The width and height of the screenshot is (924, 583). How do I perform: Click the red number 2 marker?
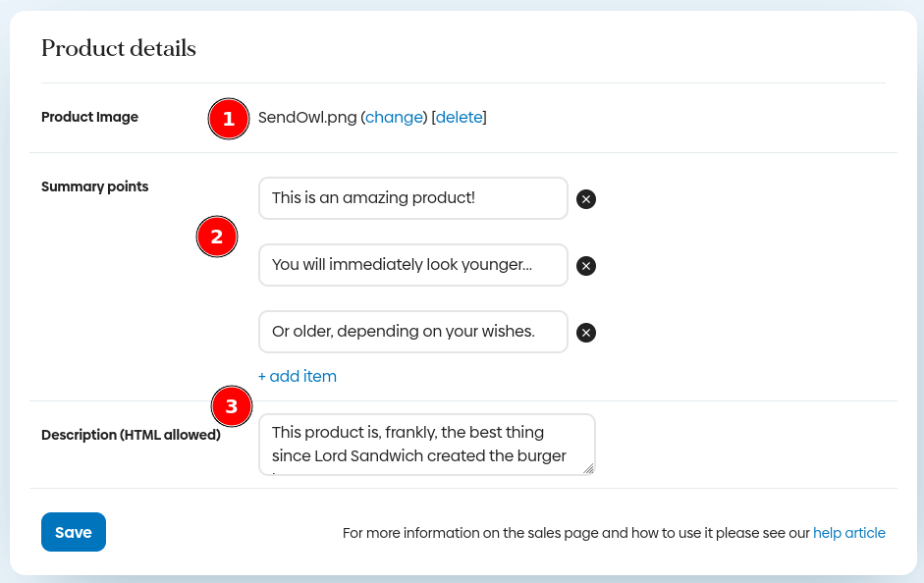point(217,237)
